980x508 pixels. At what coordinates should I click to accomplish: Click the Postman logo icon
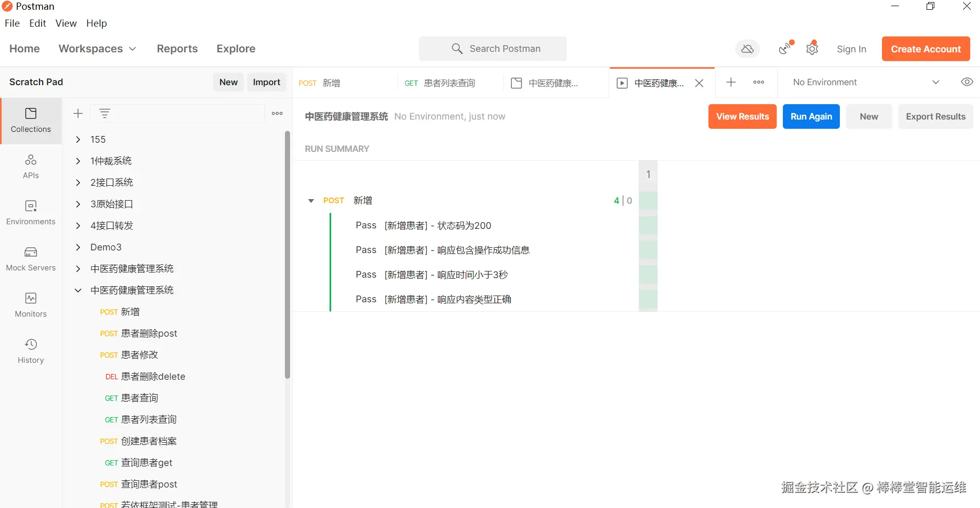tap(7, 6)
